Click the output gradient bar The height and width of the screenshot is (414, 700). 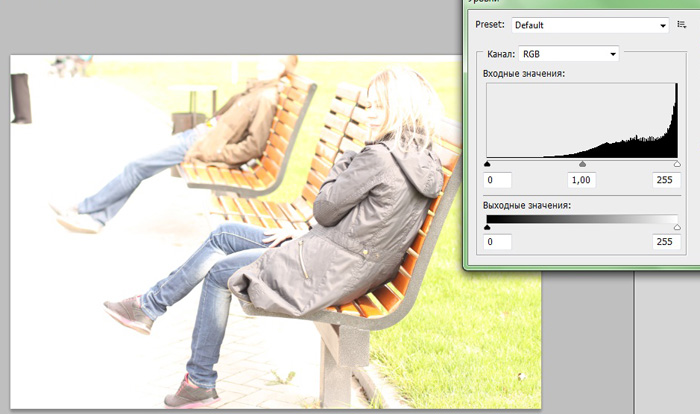[x=582, y=219]
